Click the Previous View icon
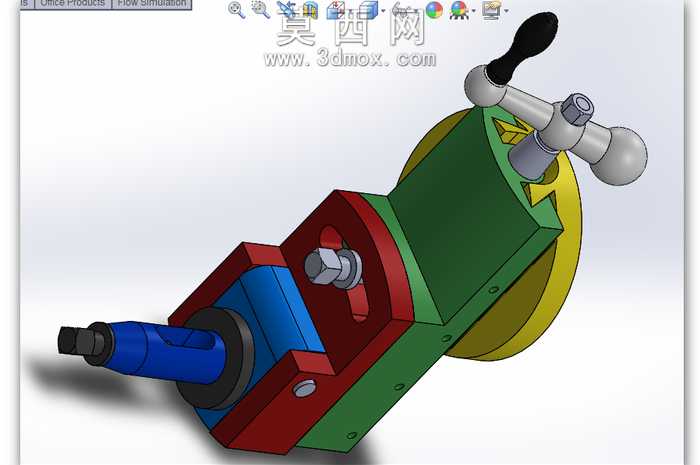700x465 pixels. click(x=285, y=10)
